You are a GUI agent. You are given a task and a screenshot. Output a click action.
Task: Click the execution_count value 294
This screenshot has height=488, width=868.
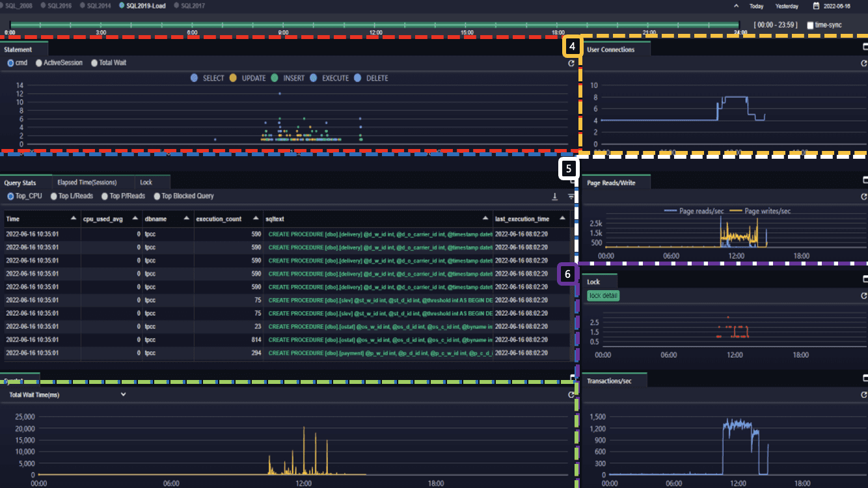255,353
